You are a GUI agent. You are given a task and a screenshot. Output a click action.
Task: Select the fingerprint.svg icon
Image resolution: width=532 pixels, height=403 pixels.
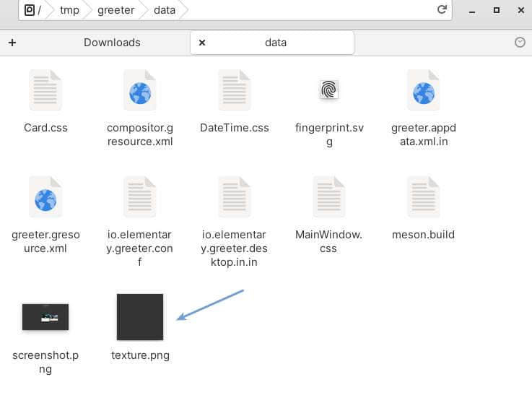click(328, 90)
